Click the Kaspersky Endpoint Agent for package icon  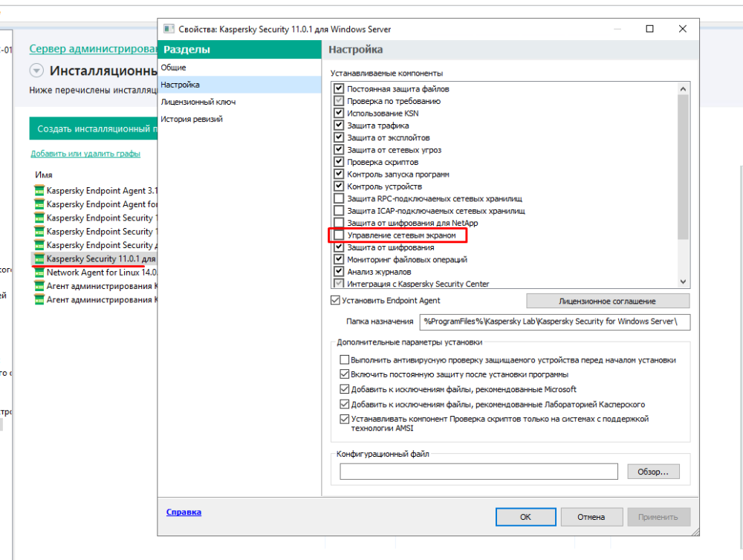39,204
